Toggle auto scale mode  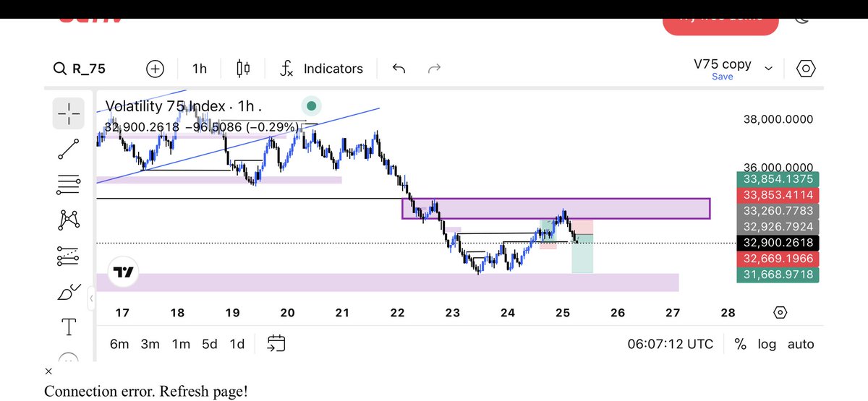801,345
